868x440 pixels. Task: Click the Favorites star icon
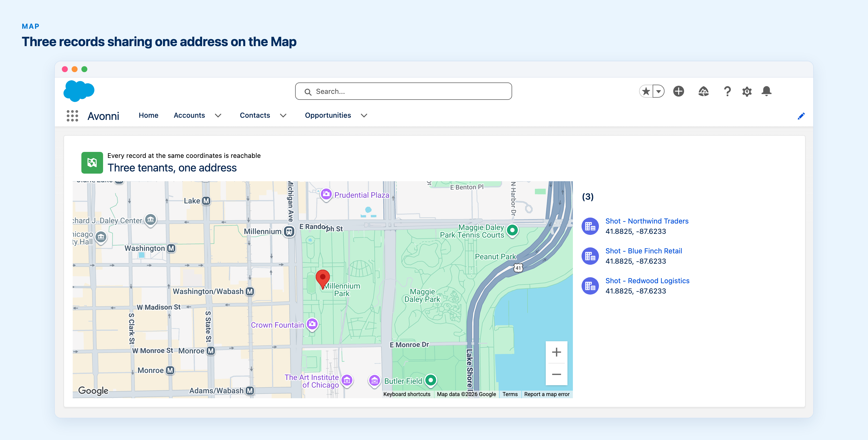[x=646, y=91]
